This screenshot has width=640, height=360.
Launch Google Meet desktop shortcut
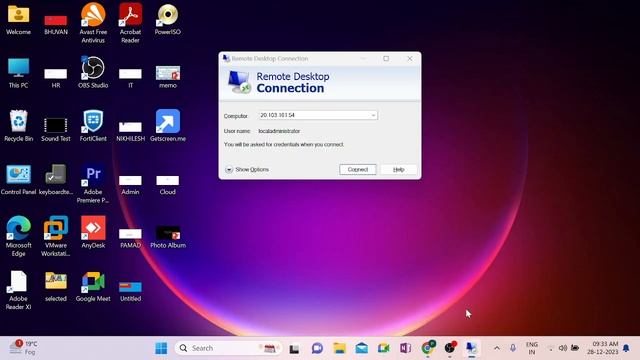tap(93, 286)
